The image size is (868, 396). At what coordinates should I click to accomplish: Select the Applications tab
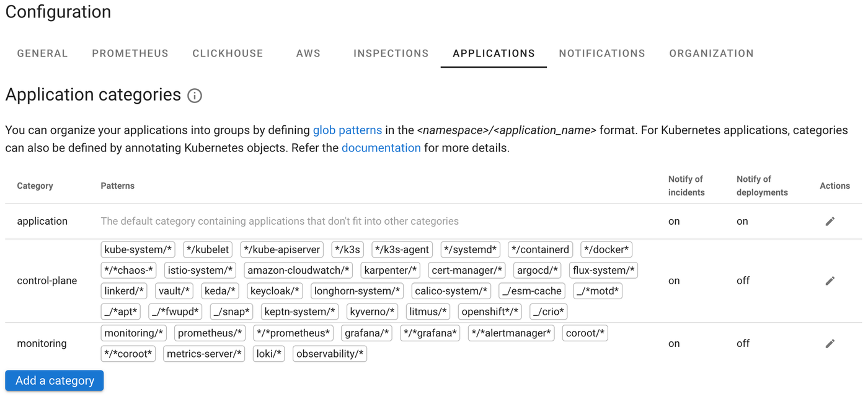pos(494,53)
